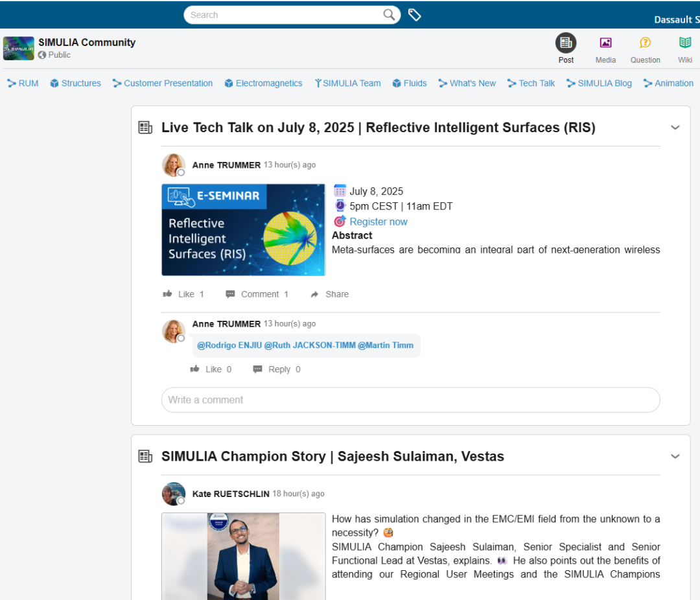Screen dimensions: 700x600
Task: Click the Register now link
Action: pos(378,222)
